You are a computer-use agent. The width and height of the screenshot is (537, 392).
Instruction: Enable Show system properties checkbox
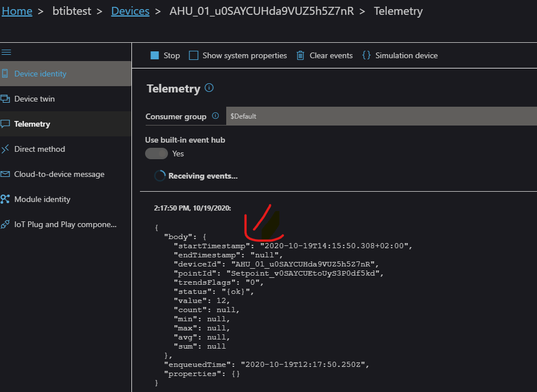coord(194,55)
